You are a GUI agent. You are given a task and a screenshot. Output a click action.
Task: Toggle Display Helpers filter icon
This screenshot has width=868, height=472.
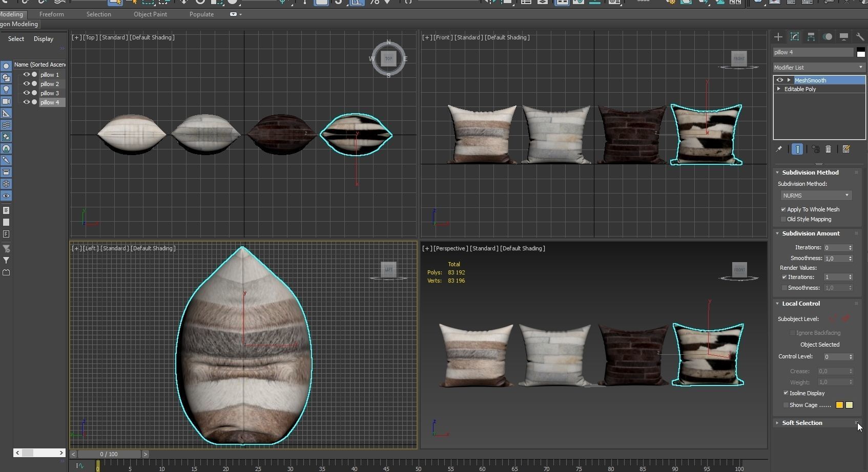pos(6,113)
